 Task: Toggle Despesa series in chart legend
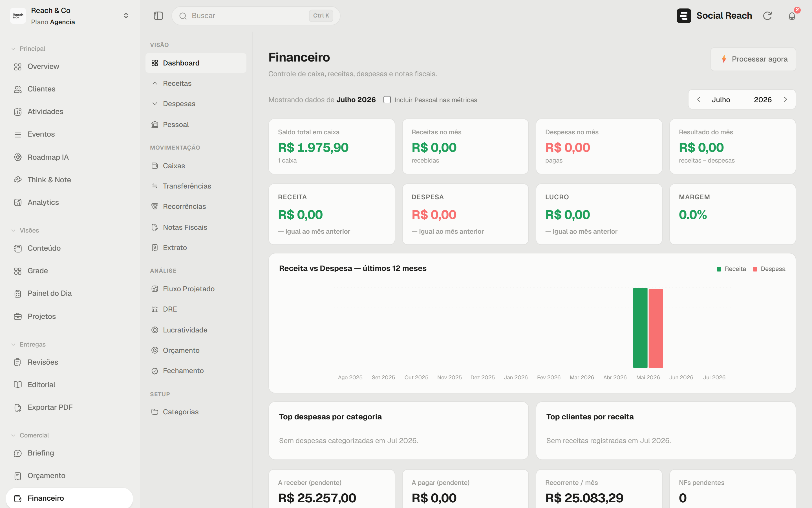(x=769, y=269)
